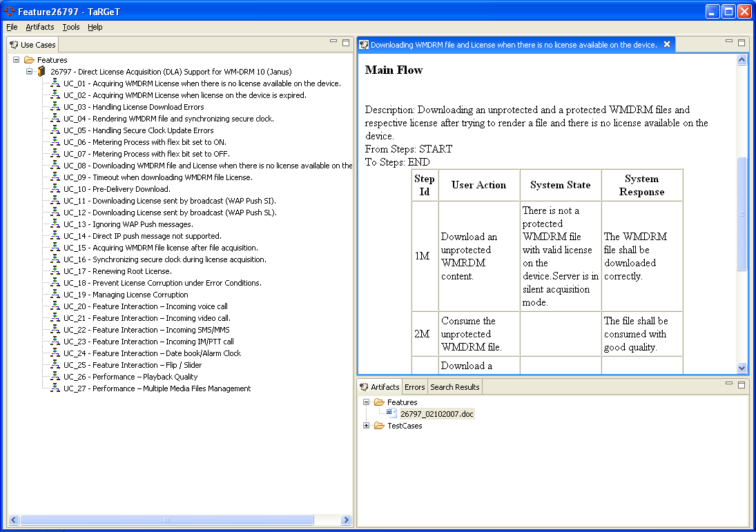This screenshot has width=756, height=532.
Task: Switch to the Errors tab
Action: [x=415, y=387]
